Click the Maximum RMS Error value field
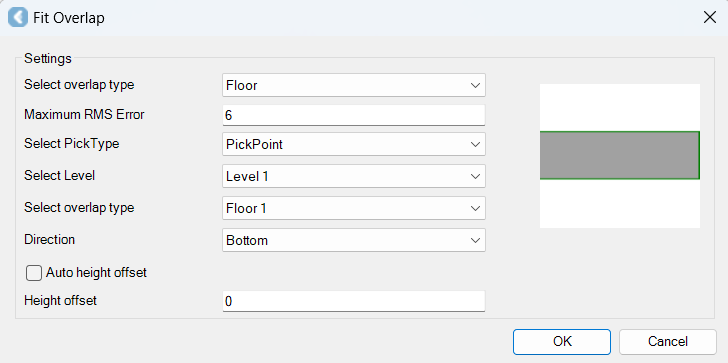This screenshot has height=363, width=728. pyautogui.click(x=354, y=115)
